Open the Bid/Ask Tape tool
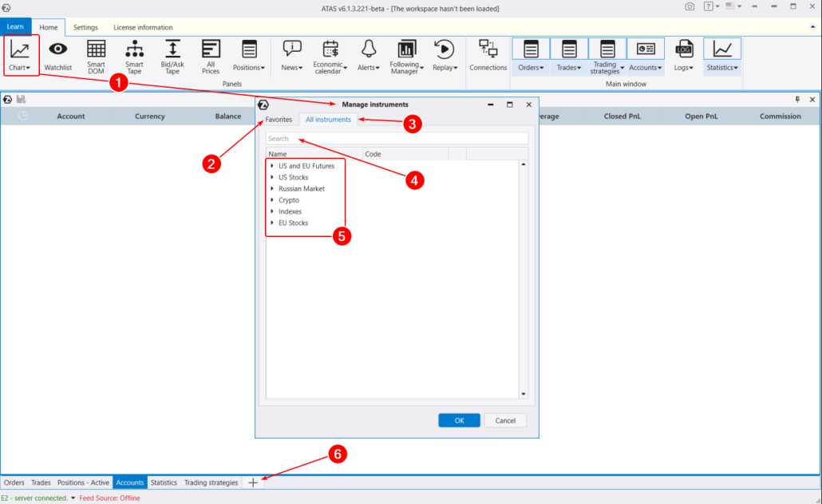This screenshot has height=504, width=822. tap(172, 54)
